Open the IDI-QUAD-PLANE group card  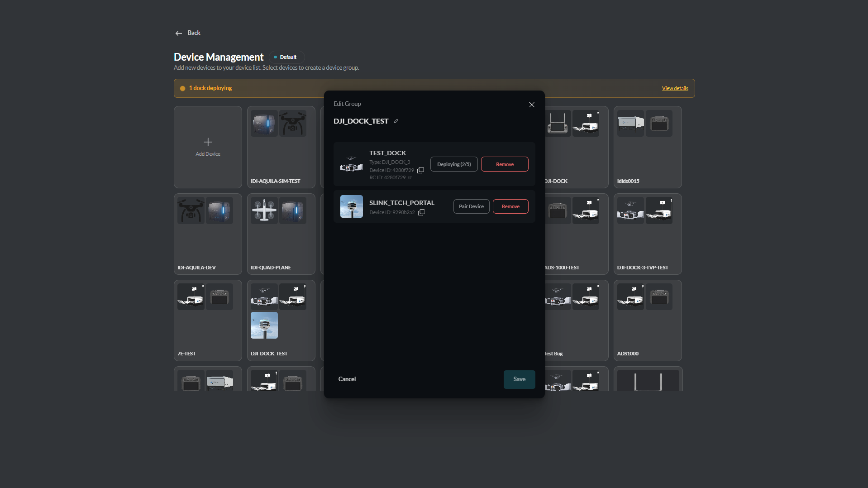(281, 234)
